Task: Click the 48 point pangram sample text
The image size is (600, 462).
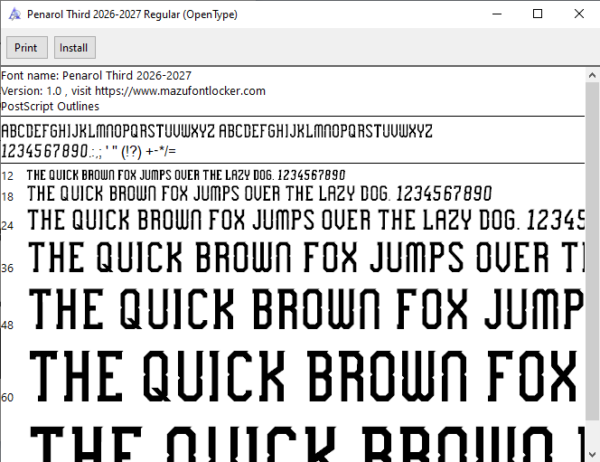Action: pyautogui.click(x=306, y=309)
